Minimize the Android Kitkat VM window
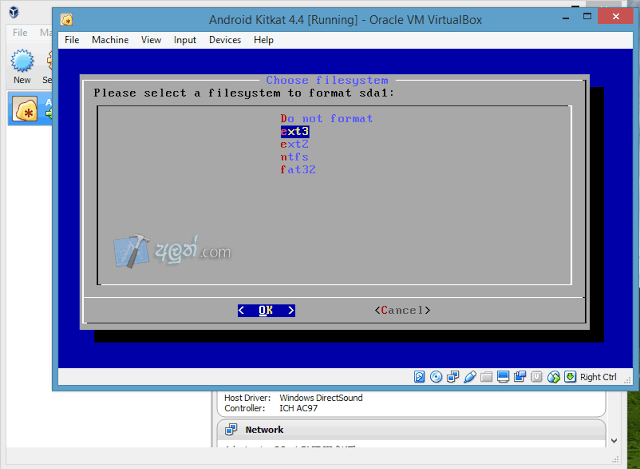The image size is (640, 469). tap(566, 18)
